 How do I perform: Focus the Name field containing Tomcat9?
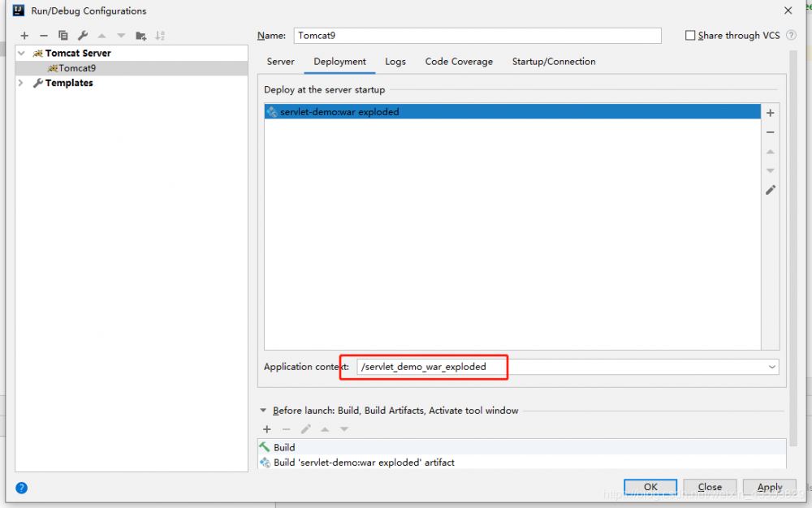pos(477,36)
